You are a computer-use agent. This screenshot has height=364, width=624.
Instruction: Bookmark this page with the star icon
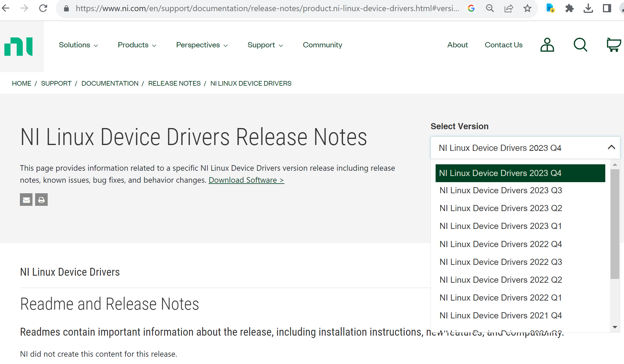click(x=527, y=8)
